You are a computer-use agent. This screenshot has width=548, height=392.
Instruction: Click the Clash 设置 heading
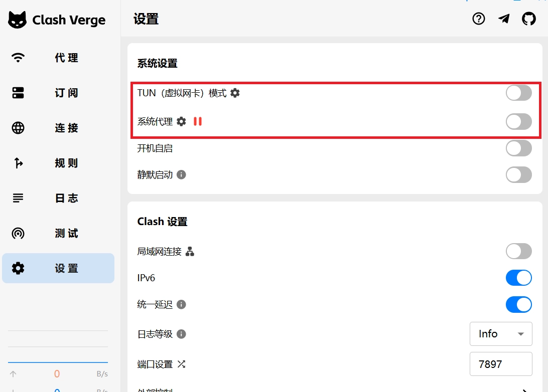pyautogui.click(x=162, y=222)
